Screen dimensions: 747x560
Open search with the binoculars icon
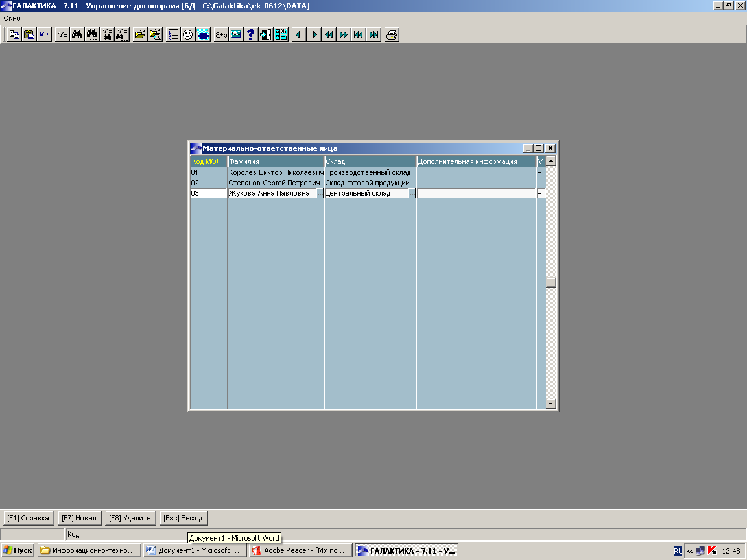click(x=77, y=35)
